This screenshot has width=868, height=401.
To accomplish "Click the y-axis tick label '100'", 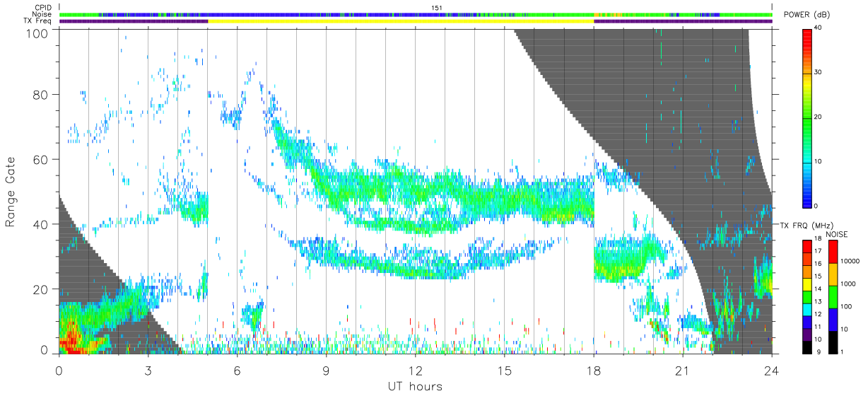I will click(38, 33).
